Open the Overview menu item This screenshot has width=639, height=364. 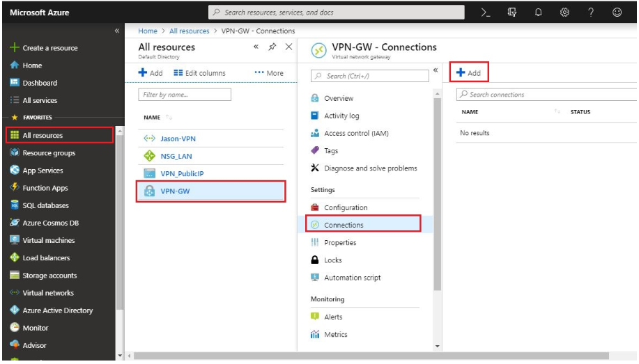[339, 98]
